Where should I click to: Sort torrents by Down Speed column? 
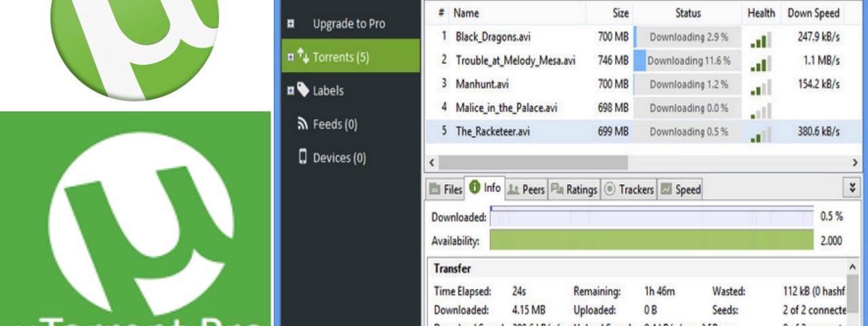(813, 13)
